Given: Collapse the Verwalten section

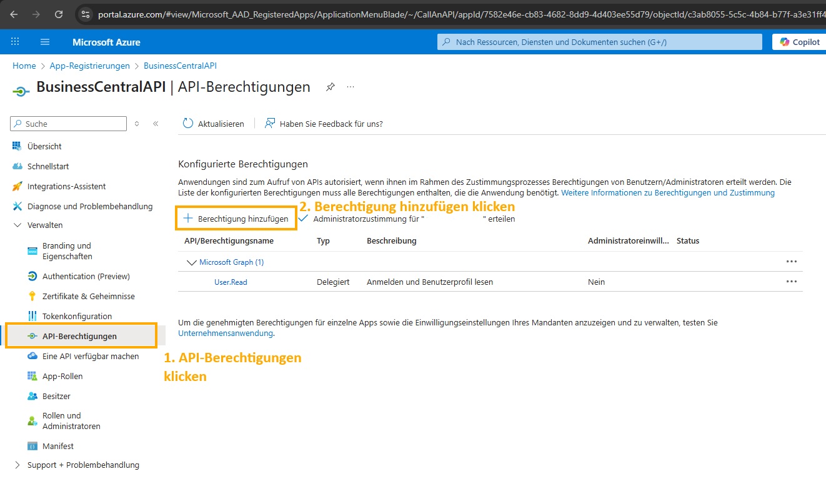Looking at the screenshot, I should 17,225.
